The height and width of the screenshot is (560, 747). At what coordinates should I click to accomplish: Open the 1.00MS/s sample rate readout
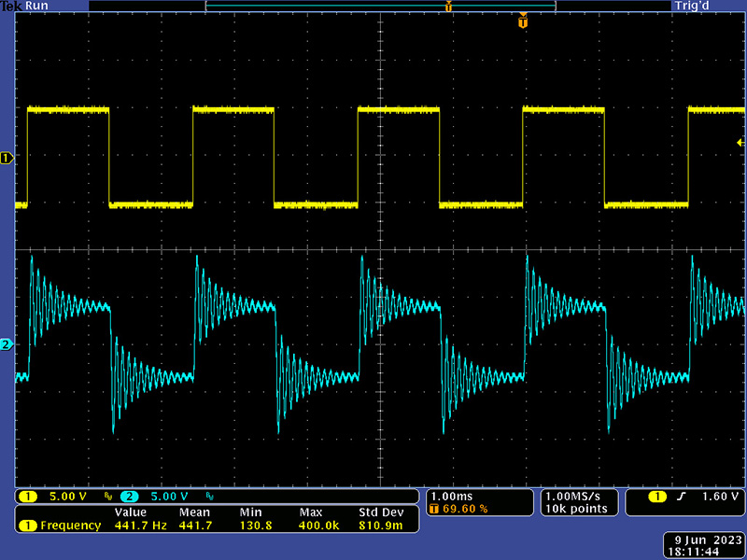[x=576, y=496]
